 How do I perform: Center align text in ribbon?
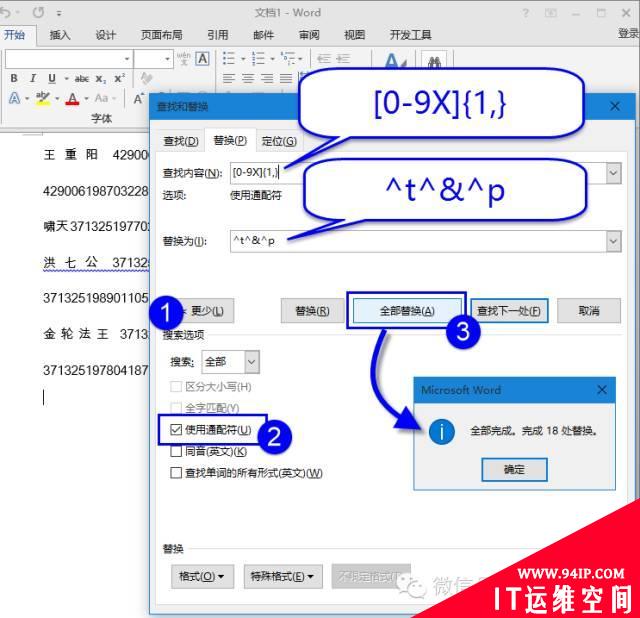pos(248,78)
